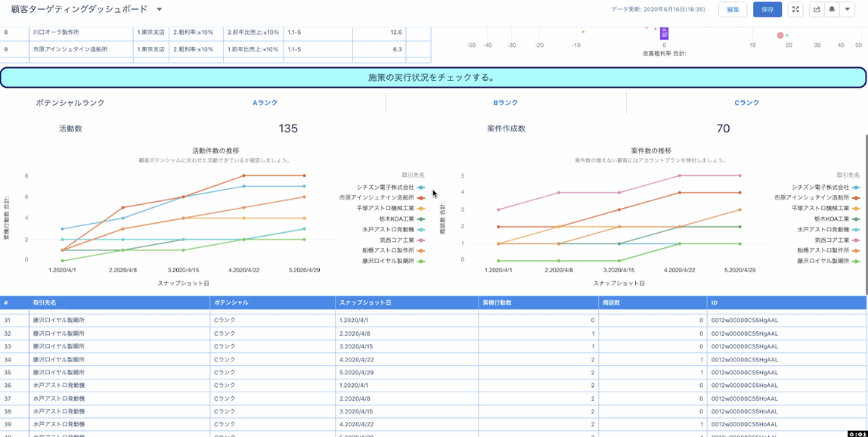Screen dimensions: 868x437
Task: Click ID 0012w00000CS5HoAAL in row 38
Action: 745,411
